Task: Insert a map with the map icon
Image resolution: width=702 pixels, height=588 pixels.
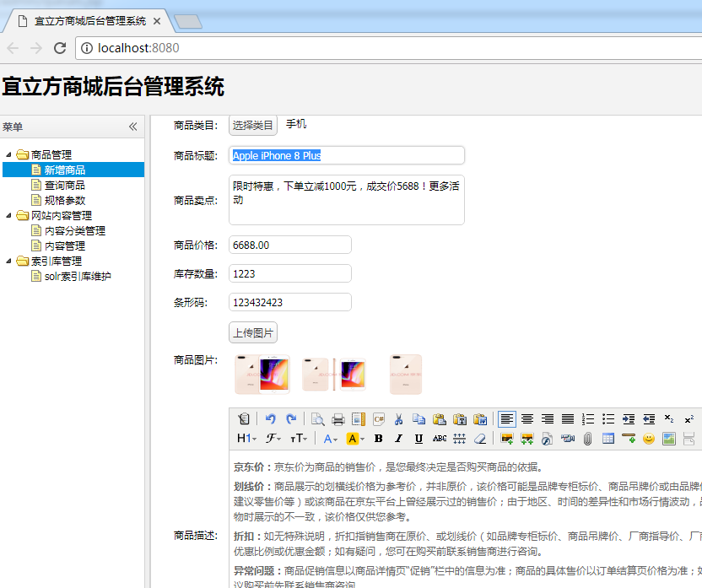Action: click(669, 439)
